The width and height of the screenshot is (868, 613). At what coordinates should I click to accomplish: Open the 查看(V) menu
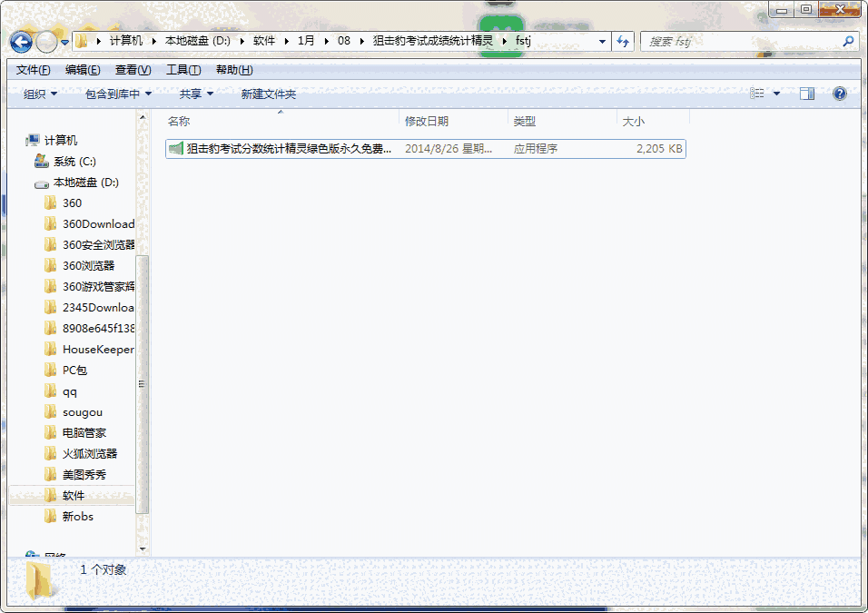(133, 70)
